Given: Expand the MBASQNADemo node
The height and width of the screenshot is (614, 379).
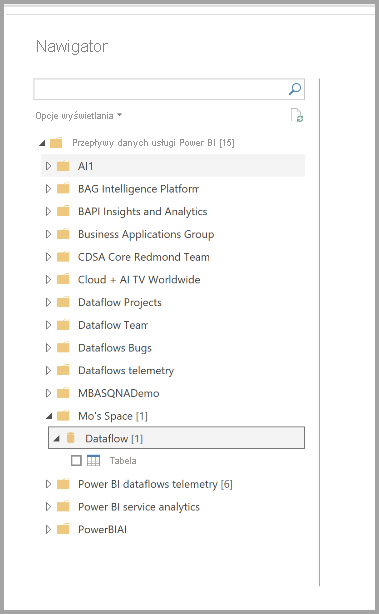Looking at the screenshot, I should [48, 393].
